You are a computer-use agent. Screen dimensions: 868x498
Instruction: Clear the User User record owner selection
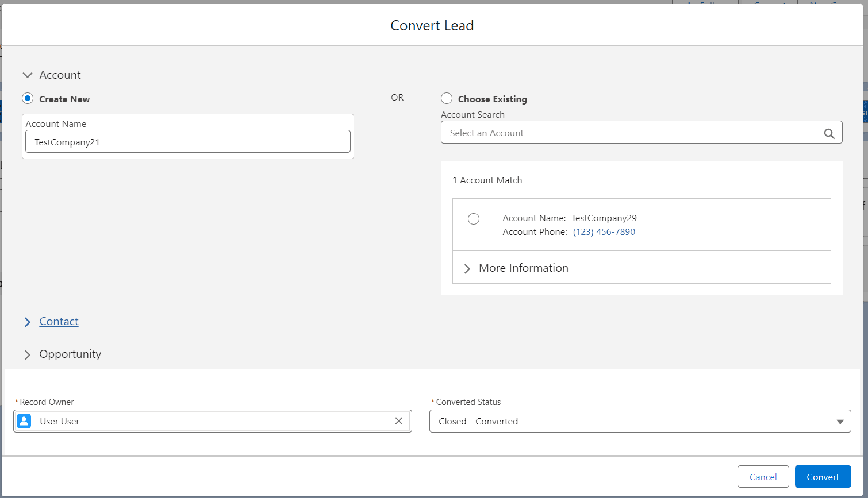(x=399, y=421)
